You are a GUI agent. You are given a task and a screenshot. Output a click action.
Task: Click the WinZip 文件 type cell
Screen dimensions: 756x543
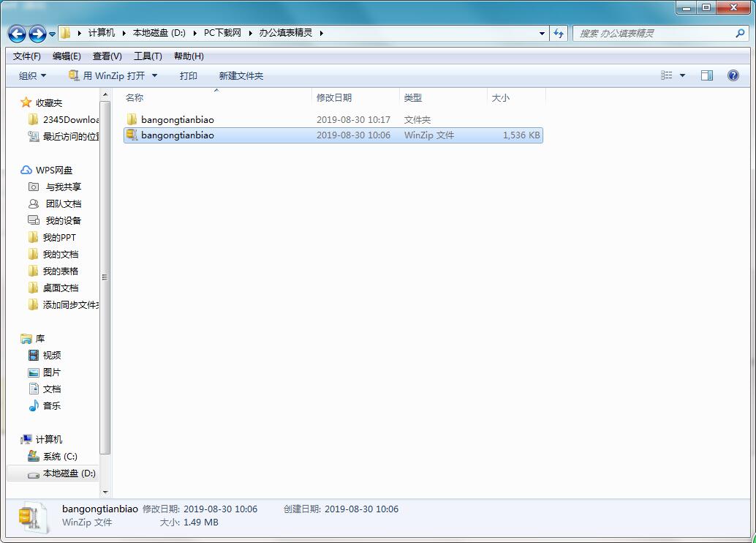(x=429, y=135)
